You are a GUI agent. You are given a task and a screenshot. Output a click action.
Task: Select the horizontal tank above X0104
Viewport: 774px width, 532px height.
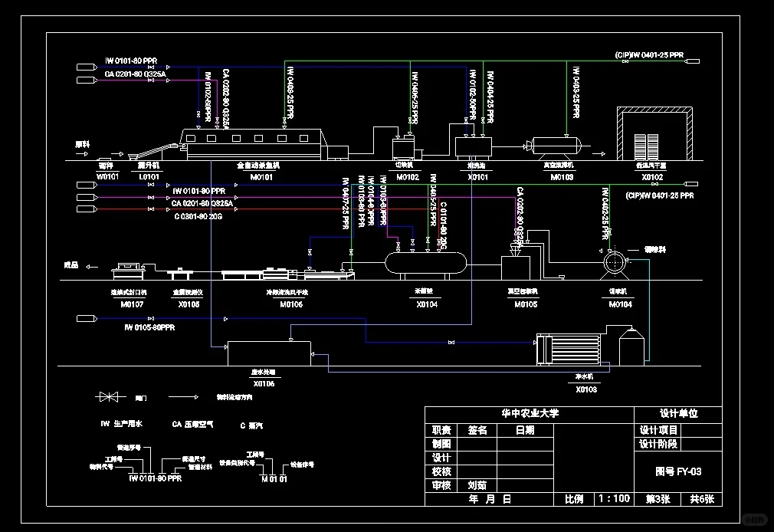coord(425,263)
